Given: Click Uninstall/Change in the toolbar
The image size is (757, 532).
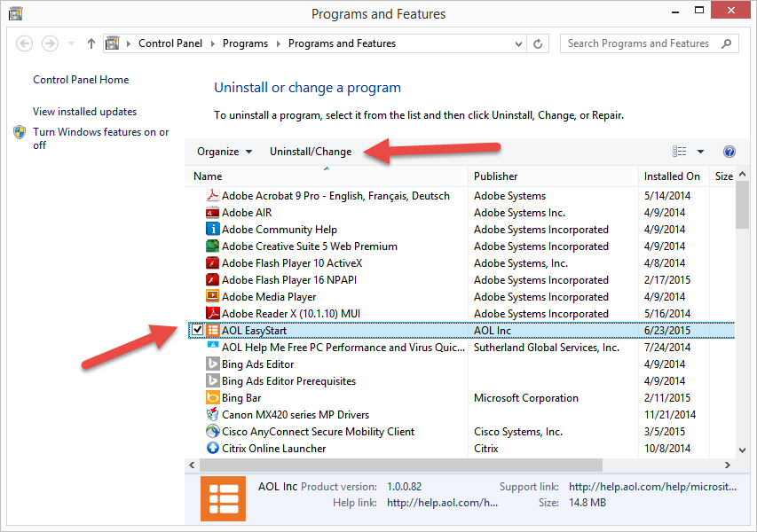Looking at the screenshot, I should (311, 152).
